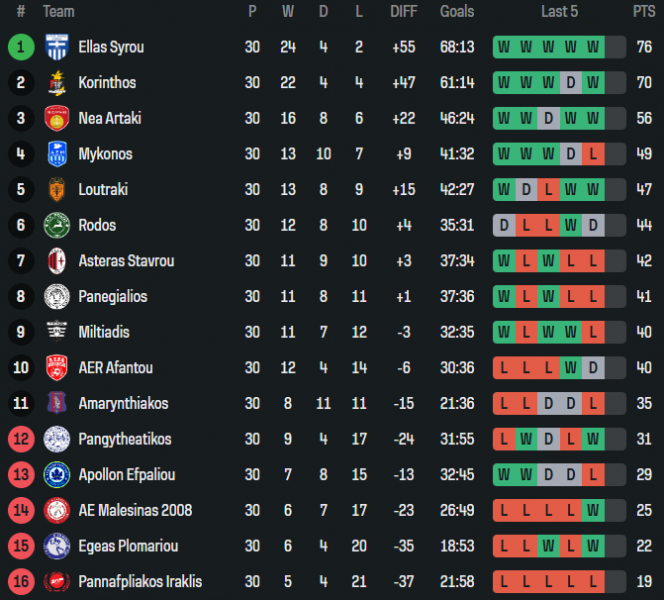Click Rodos first form result D badge

coord(504,225)
